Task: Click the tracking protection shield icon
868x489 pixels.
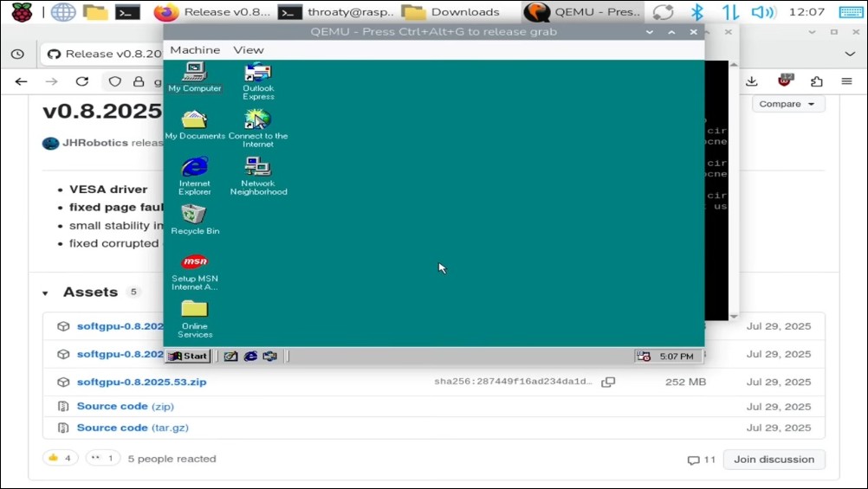Action: [x=114, y=81]
